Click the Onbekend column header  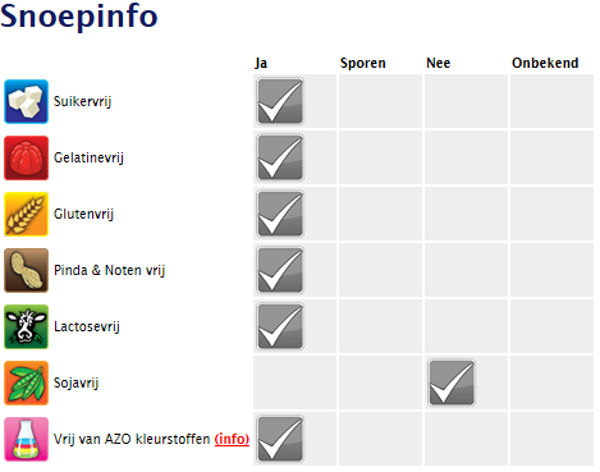(545, 63)
